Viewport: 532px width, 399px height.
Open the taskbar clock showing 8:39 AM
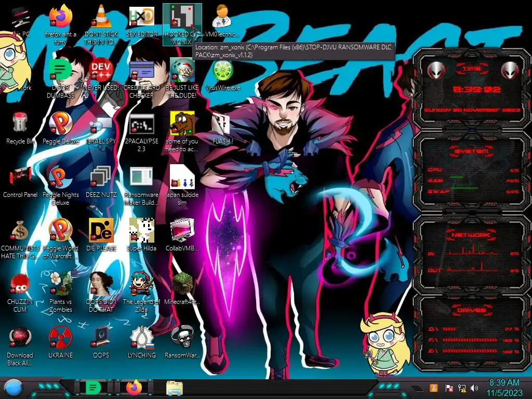click(504, 388)
